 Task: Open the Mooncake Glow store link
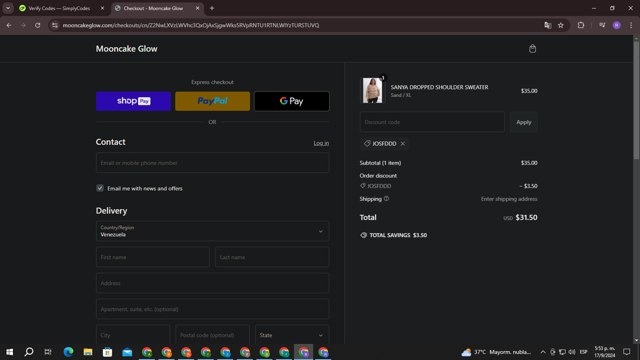pos(127,49)
